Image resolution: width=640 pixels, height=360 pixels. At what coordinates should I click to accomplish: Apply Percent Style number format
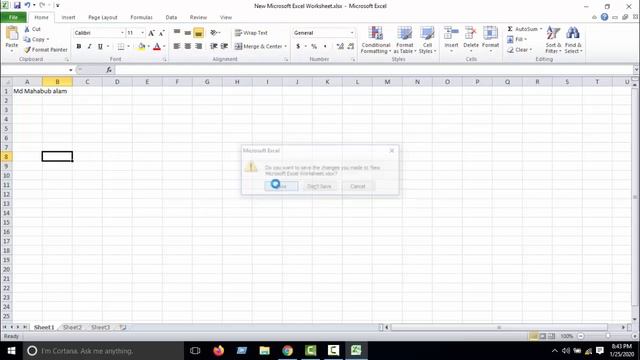click(314, 47)
